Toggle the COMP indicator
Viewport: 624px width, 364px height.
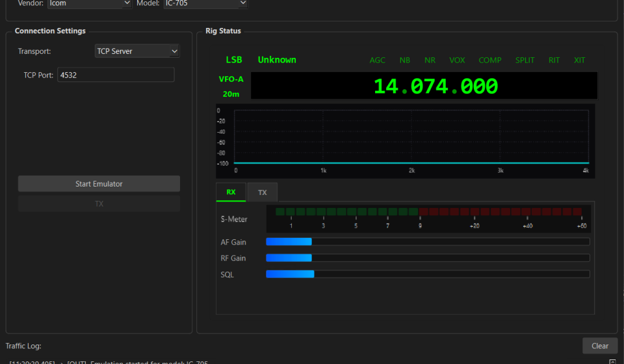pyautogui.click(x=490, y=60)
